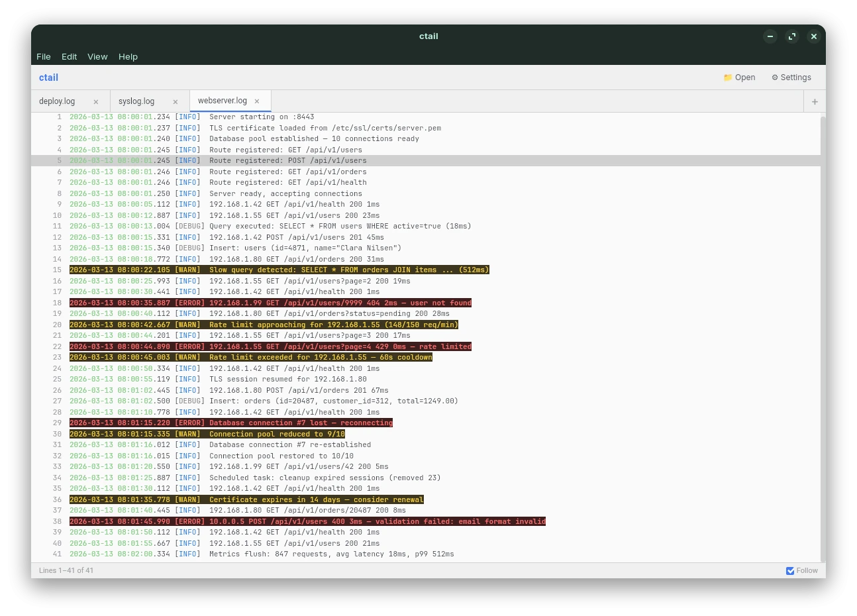Select line 'Database pool established — 10 connections ready'

tap(426, 139)
